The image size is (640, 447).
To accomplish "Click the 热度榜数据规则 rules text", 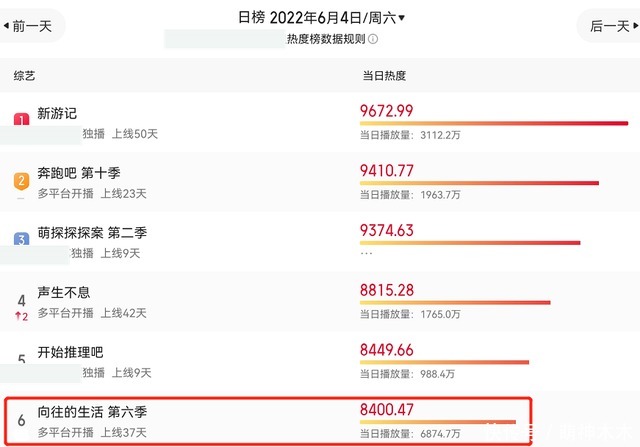I will 325,39.
